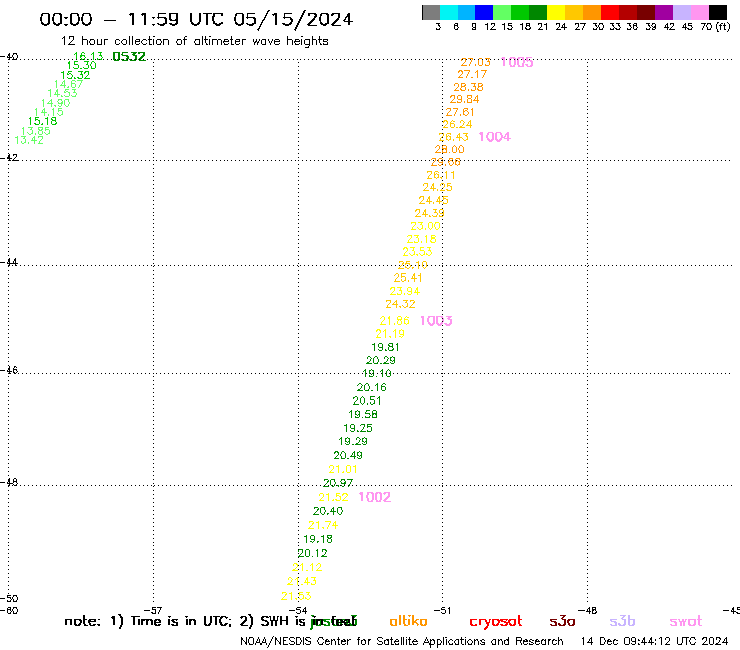This screenshot has width=740, height=650.
Task: Select wave height value 15.30
Action: (82, 66)
